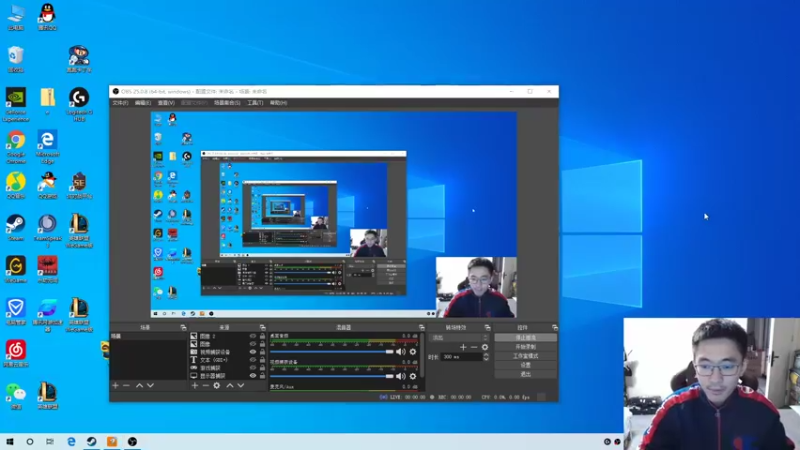Toggle lock on 文本 (GDI+) source

point(262,360)
